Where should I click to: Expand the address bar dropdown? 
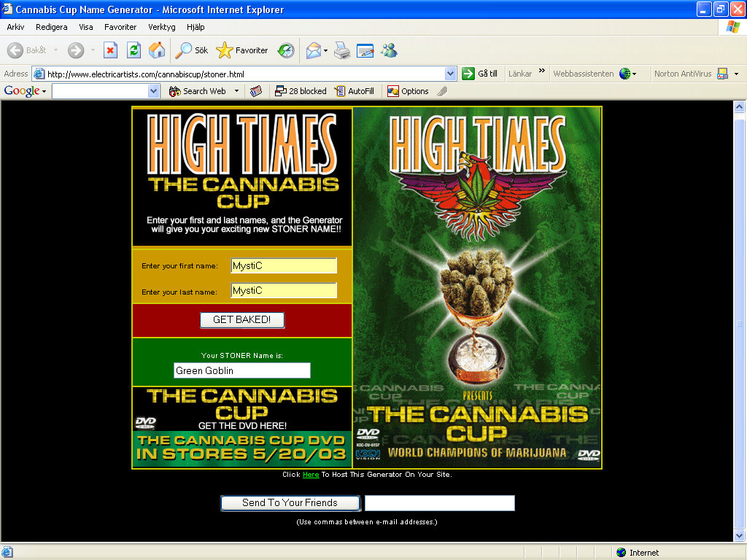(x=450, y=74)
